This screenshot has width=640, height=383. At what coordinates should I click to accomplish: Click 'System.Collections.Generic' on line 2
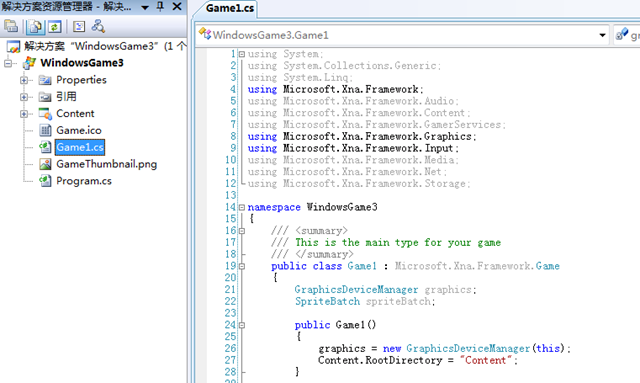point(360,66)
